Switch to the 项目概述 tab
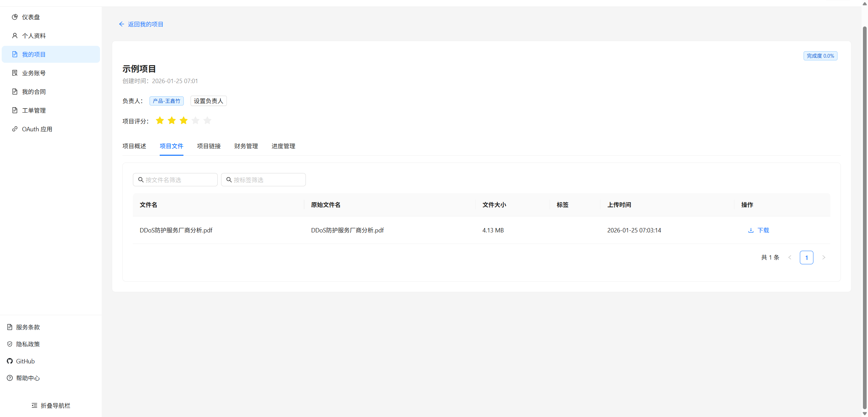 pos(134,146)
